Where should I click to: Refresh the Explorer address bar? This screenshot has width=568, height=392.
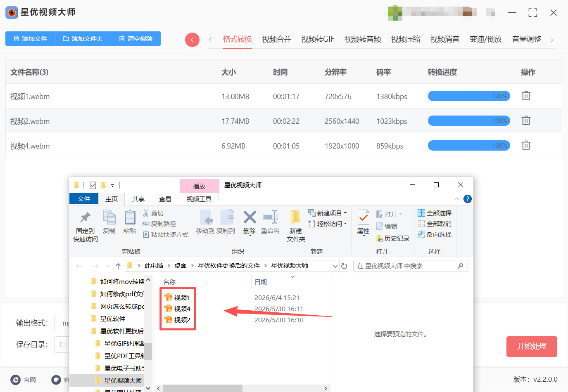tap(344, 266)
